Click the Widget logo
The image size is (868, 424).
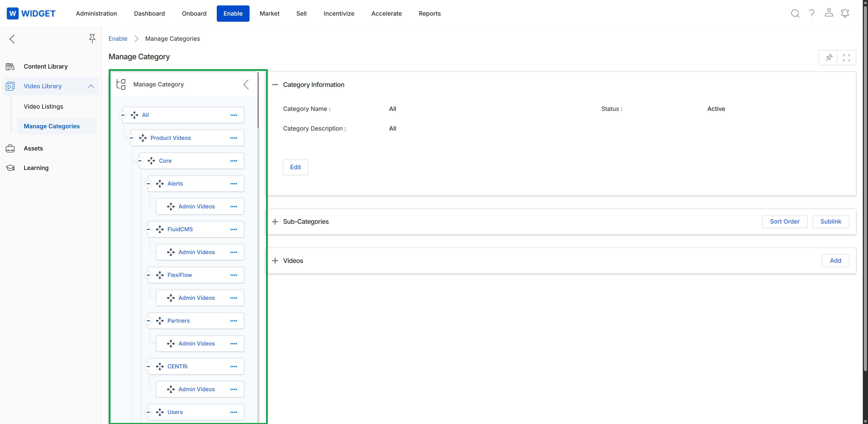click(x=31, y=14)
